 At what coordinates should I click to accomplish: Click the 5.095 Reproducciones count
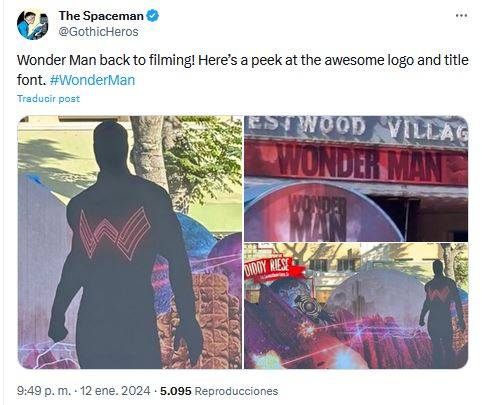tap(219, 391)
